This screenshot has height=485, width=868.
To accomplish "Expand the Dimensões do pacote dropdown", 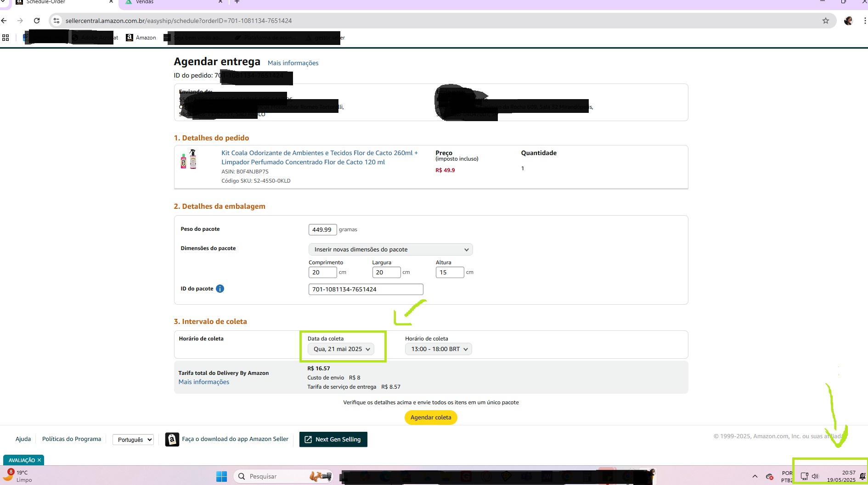I will [390, 250].
